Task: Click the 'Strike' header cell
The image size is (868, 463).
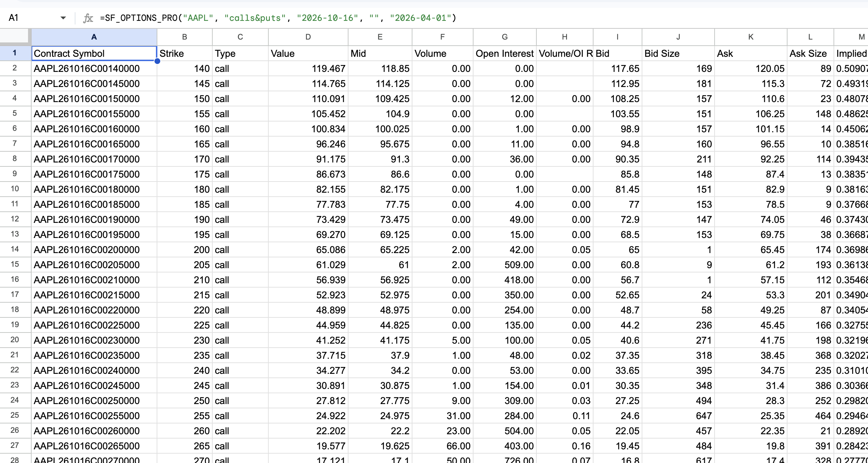Action: pos(185,54)
